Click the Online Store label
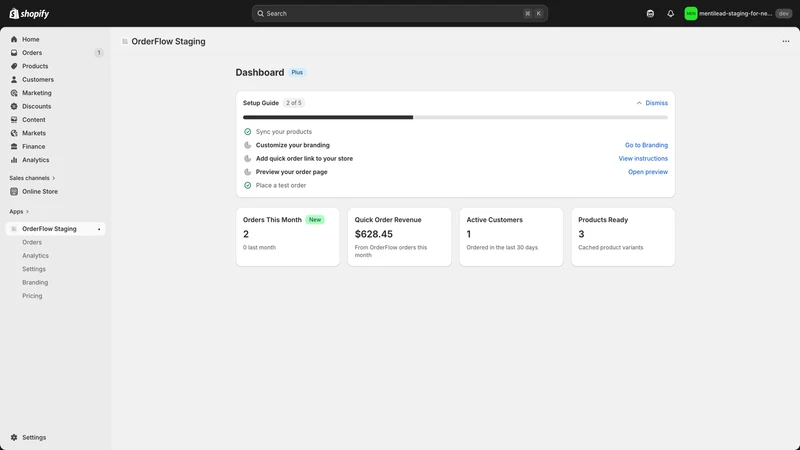 click(x=40, y=191)
